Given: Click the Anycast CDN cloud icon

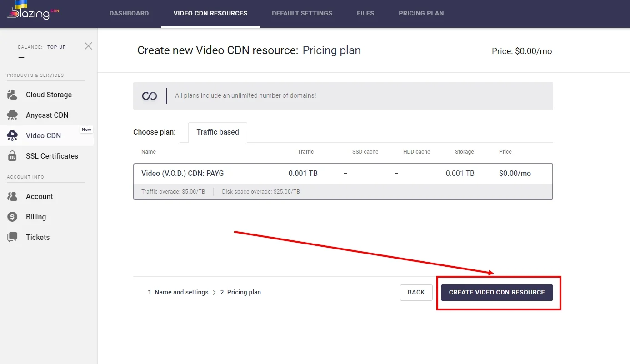Looking at the screenshot, I should 12,115.
